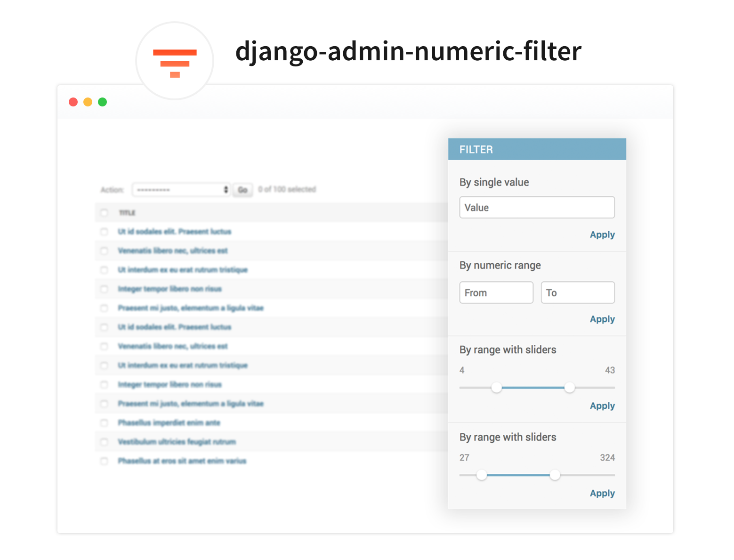Open 'Phasellus at eros sit amet enim varius' link
The image size is (734, 560).
[182, 461]
